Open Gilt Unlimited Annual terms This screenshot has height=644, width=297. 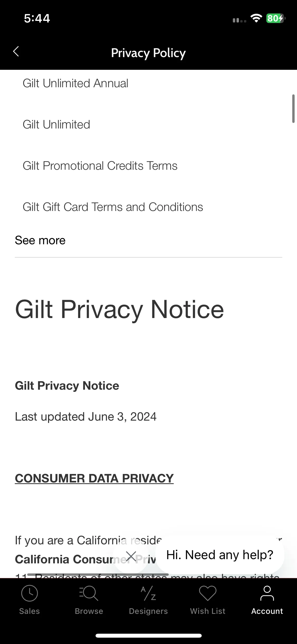76,83
